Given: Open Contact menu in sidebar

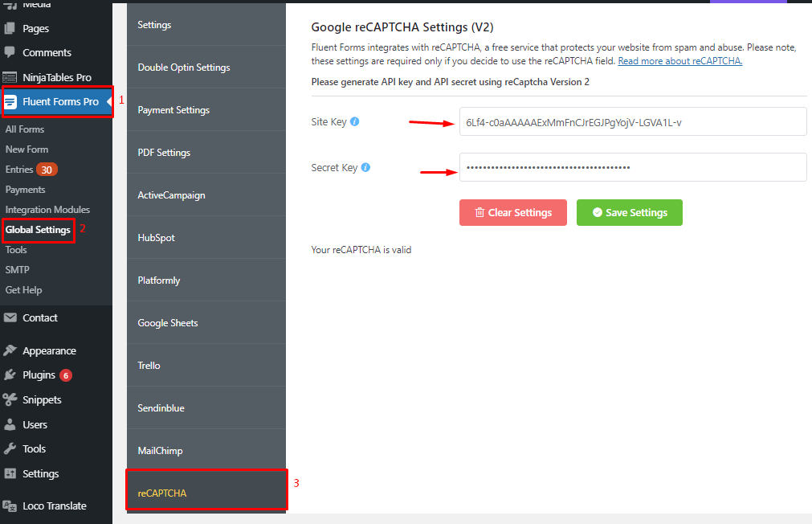Looking at the screenshot, I should coord(40,317).
